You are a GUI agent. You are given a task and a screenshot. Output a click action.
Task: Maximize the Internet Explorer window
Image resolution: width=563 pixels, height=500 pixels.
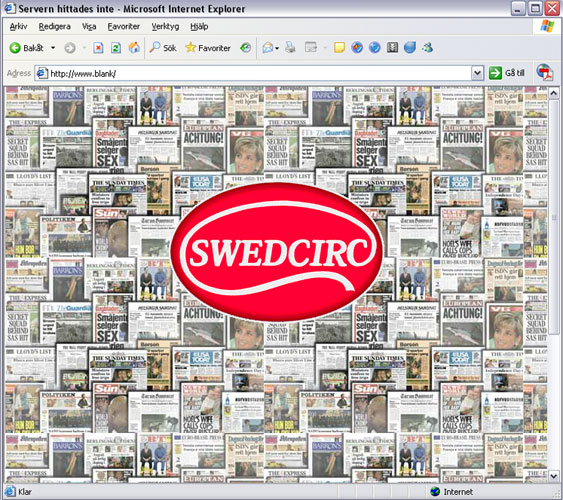pyautogui.click(x=535, y=9)
